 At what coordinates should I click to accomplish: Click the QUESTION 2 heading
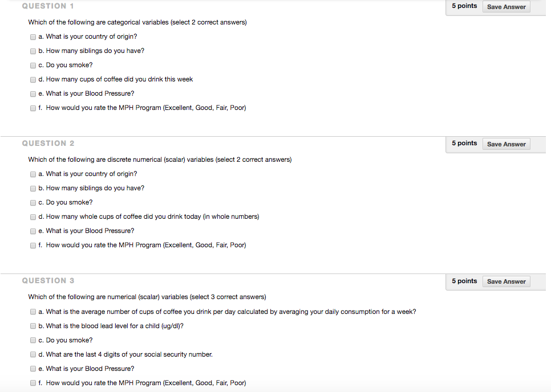click(48, 143)
